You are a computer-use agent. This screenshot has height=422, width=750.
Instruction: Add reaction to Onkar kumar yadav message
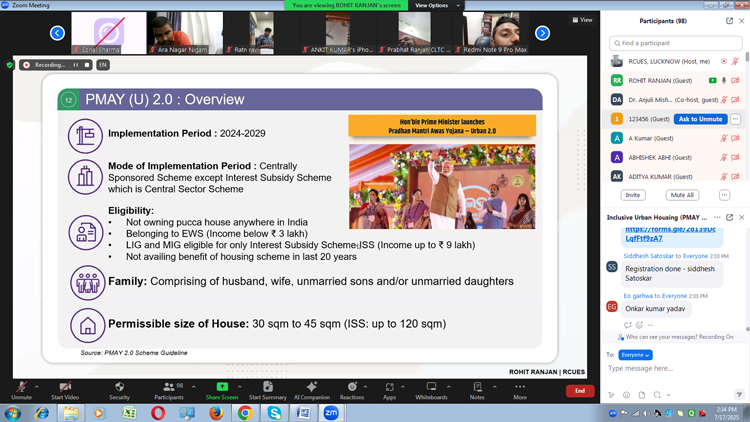pyautogui.click(x=639, y=325)
